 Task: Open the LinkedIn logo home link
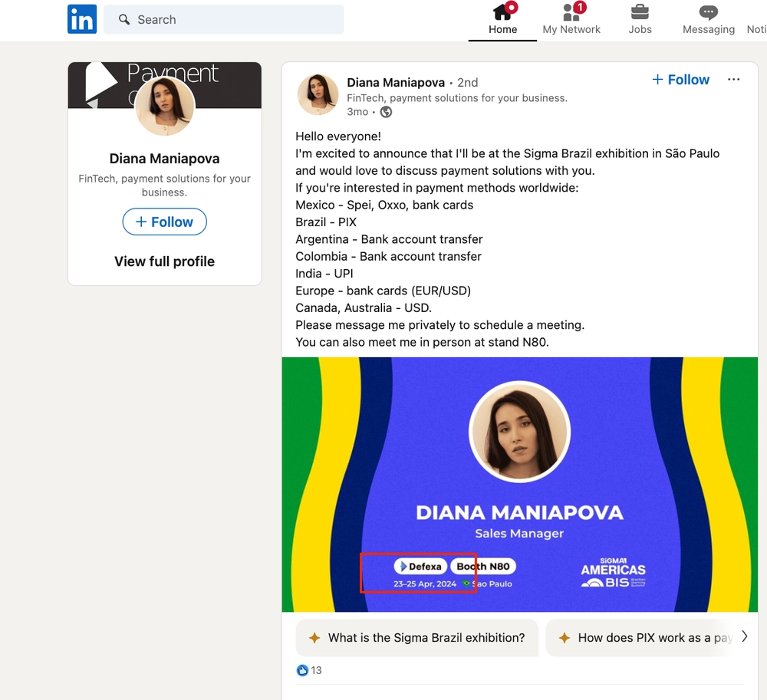pyautogui.click(x=82, y=19)
